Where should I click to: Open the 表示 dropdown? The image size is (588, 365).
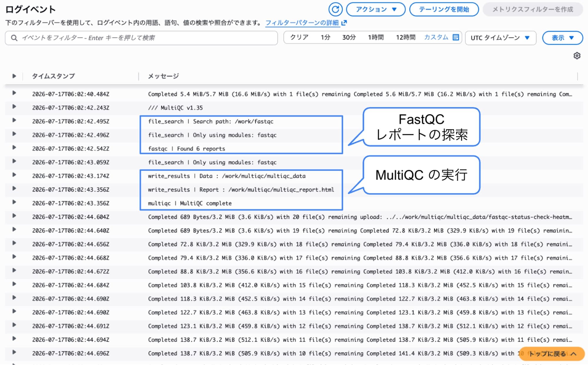(x=562, y=38)
